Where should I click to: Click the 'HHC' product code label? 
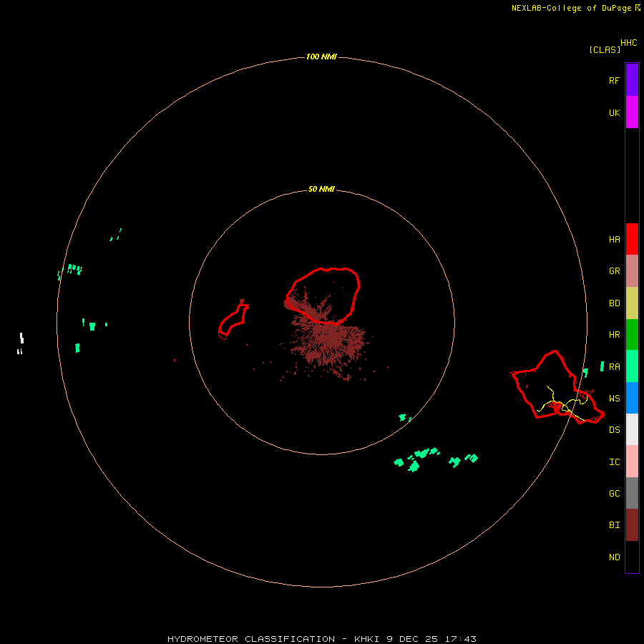629,43
